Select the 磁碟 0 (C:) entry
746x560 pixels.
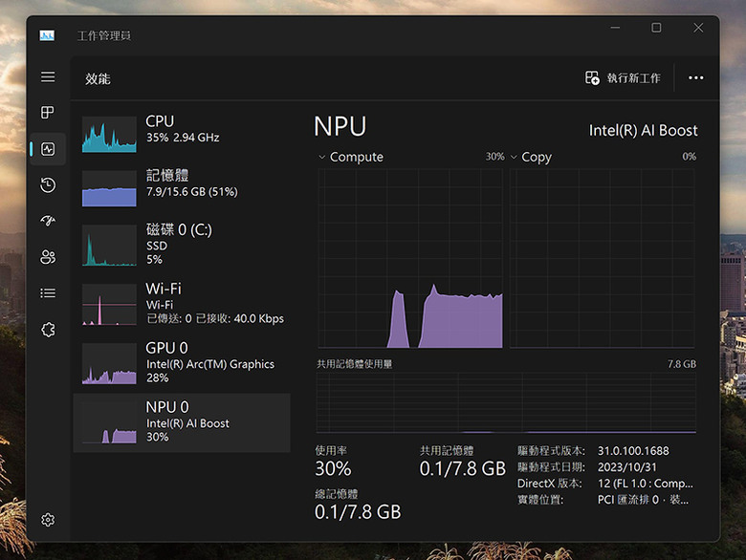coord(182,245)
